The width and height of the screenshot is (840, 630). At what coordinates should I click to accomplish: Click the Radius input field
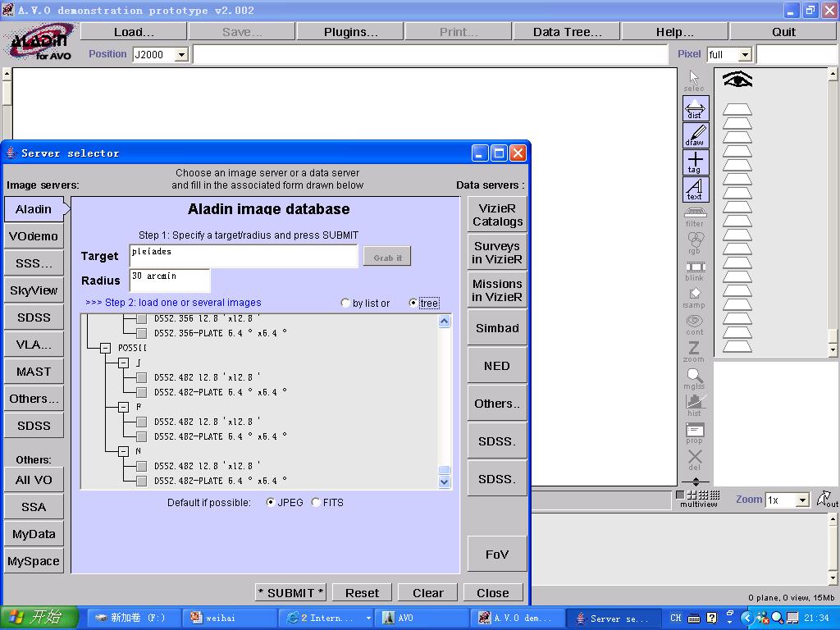pos(170,281)
